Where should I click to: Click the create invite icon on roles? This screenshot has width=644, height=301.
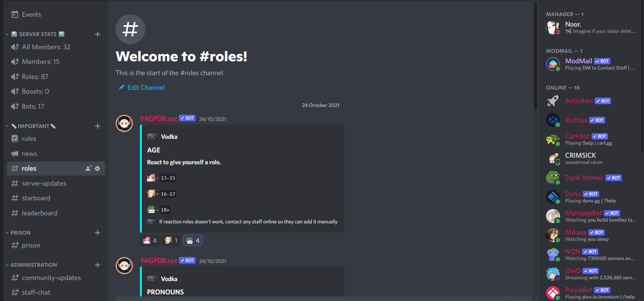[89, 169]
